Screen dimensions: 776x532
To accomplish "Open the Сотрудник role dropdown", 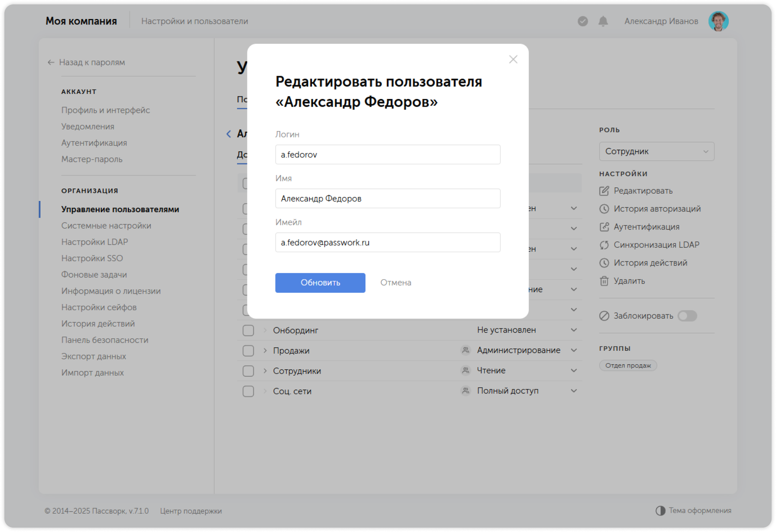I will [x=657, y=151].
